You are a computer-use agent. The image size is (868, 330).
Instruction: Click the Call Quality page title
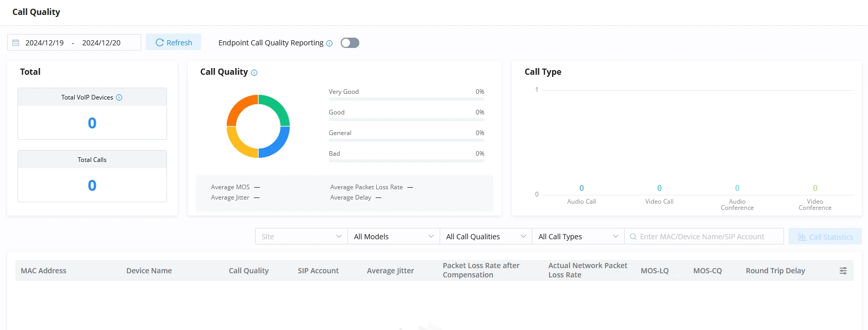tap(36, 12)
